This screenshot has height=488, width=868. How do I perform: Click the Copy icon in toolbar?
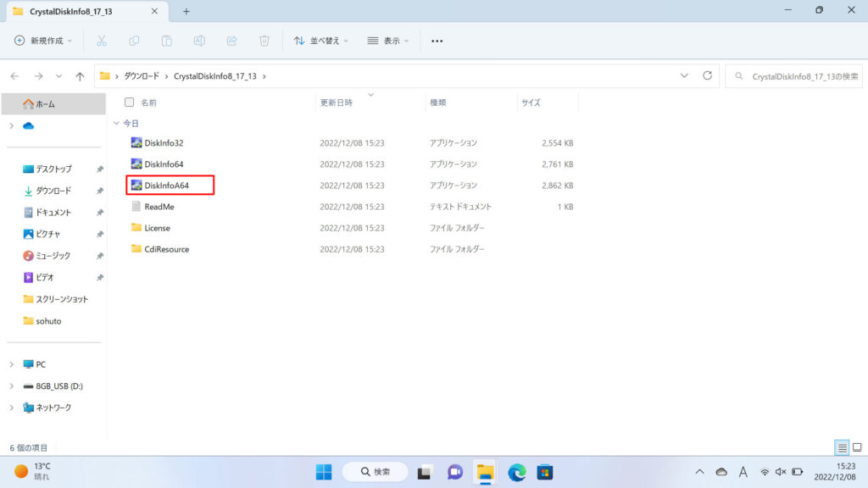pyautogui.click(x=134, y=41)
